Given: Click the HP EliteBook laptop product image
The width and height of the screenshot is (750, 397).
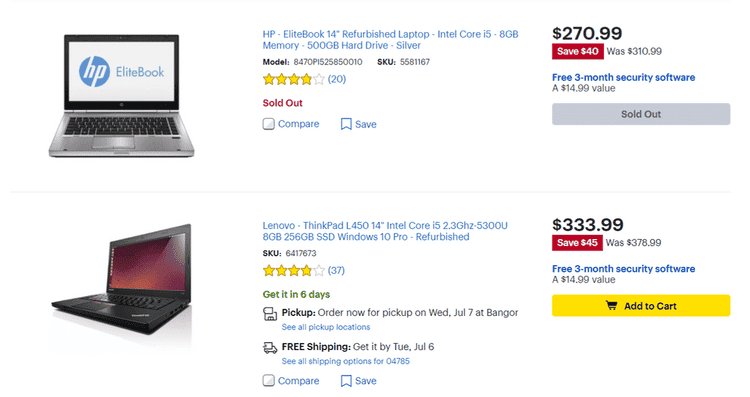Looking at the screenshot, I should (121, 96).
